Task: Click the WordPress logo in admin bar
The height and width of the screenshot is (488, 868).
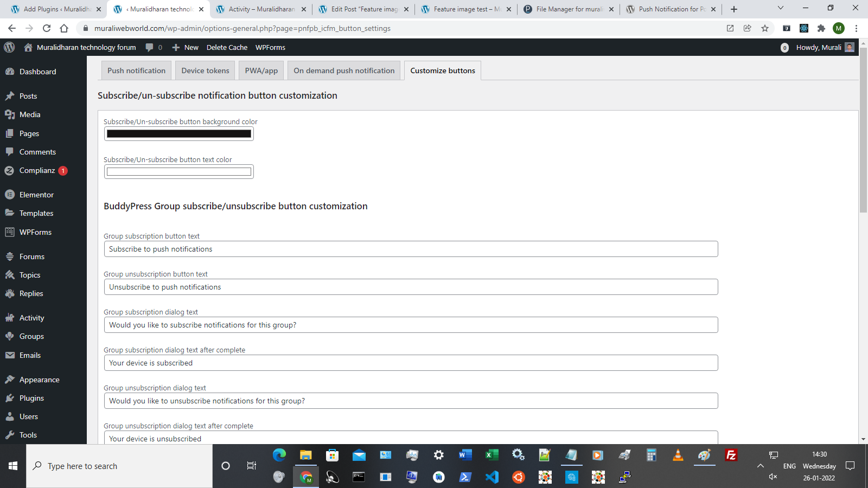Action: [9, 47]
